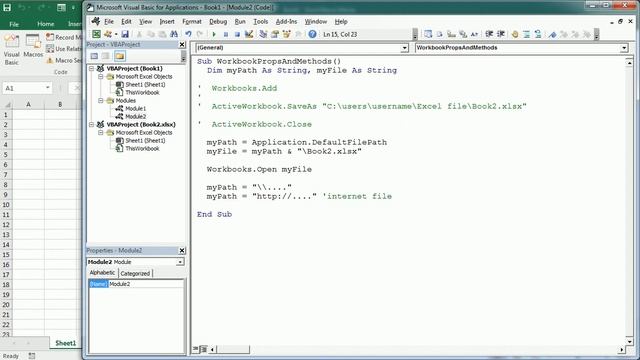Screen dimensions: 640x360
Task: Toggle Bookmark with the blue flag icon
Action: pyautogui.click(x=552, y=34)
